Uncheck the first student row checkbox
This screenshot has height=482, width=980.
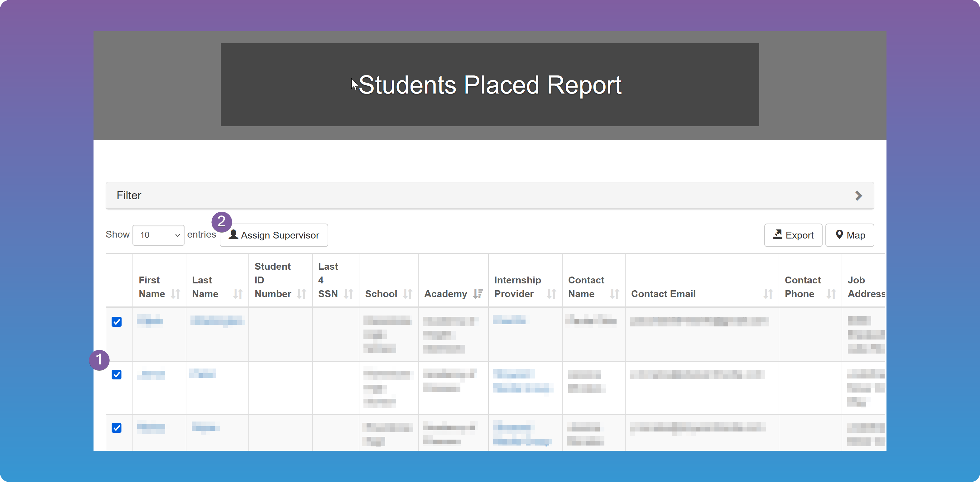116,322
